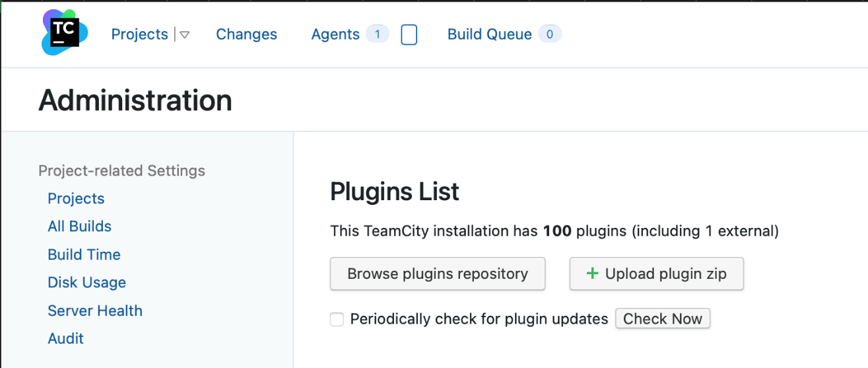Select Build Time in the sidebar

[x=84, y=255]
